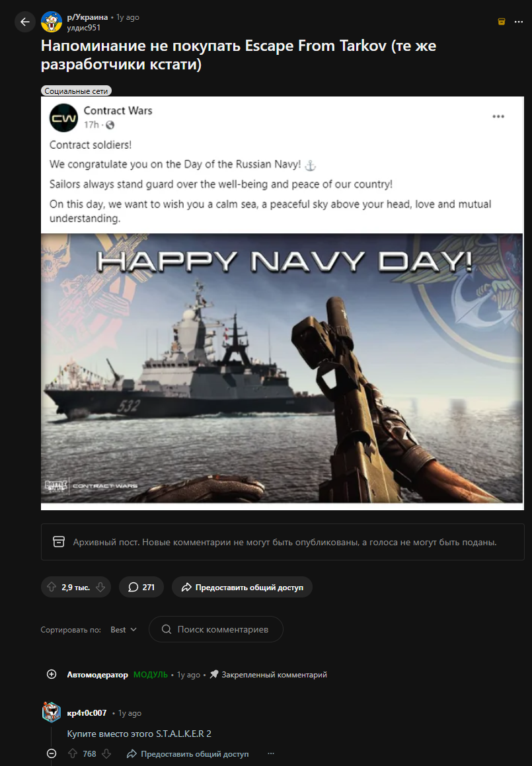Screen dimensions: 532x766
Task: Open the р/Украина subreddit avatar
Action: [52, 22]
